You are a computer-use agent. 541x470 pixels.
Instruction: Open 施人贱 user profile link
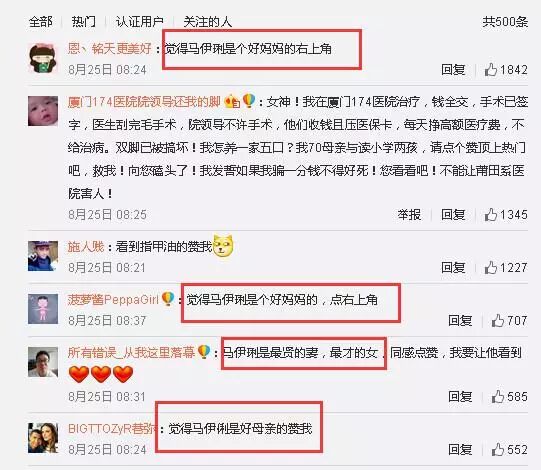click(86, 246)
